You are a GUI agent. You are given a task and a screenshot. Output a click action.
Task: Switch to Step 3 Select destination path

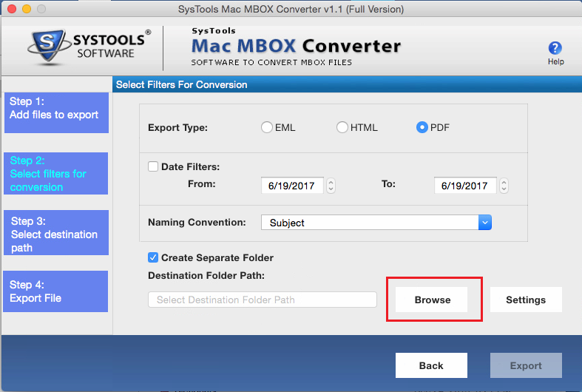[56, 233]
